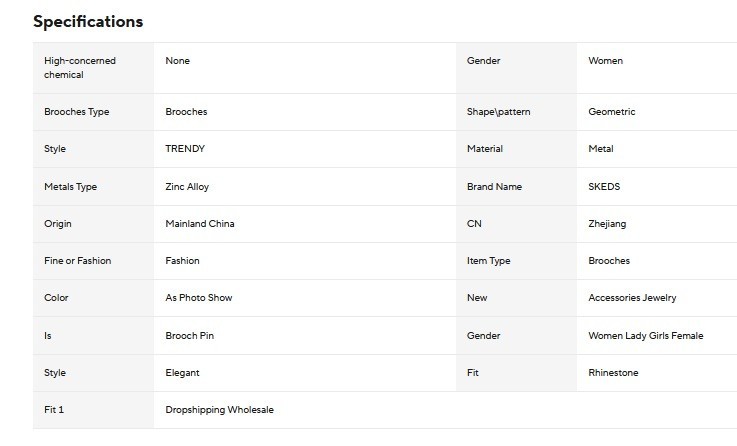Screen dimensions: 737x446
Task: Click the Zinc Alloy value
Action: (x=187, y=187)
